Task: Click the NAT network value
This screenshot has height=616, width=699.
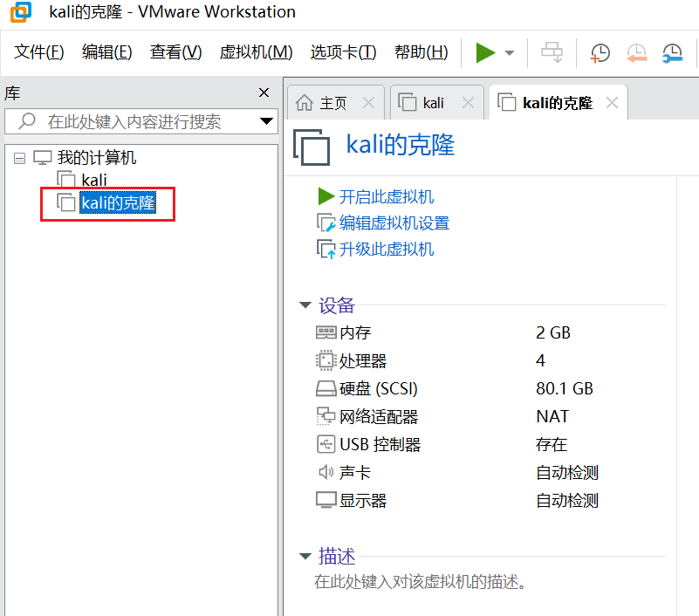Action: (552, 417)
